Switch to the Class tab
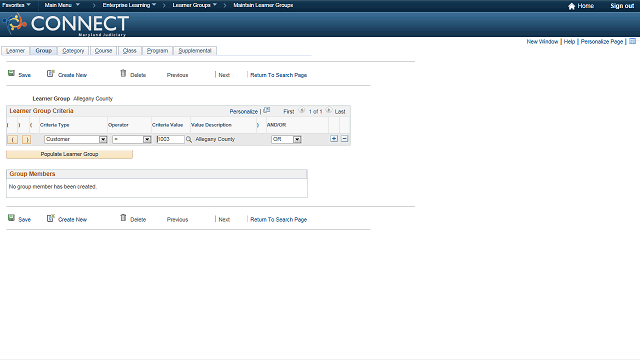 [129, 51]
